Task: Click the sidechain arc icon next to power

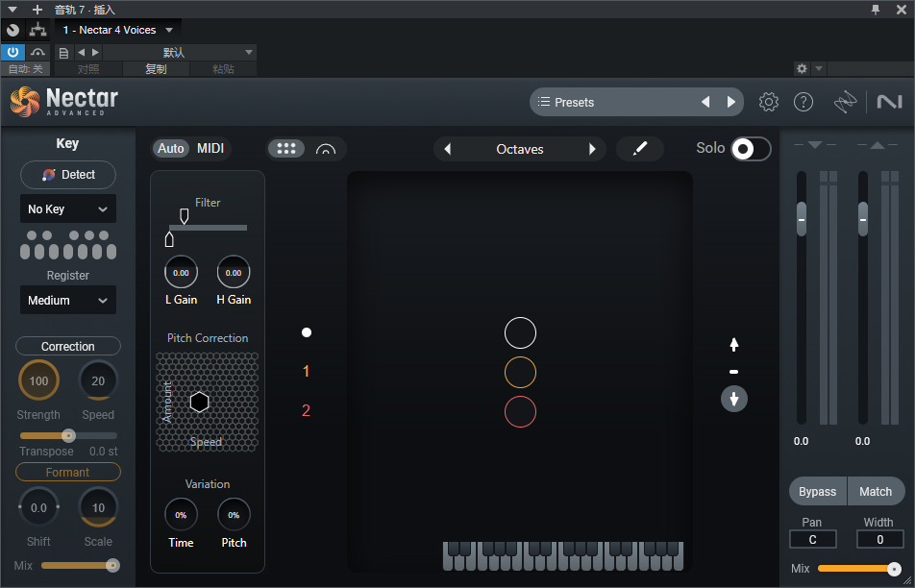Action: (37, 53)
